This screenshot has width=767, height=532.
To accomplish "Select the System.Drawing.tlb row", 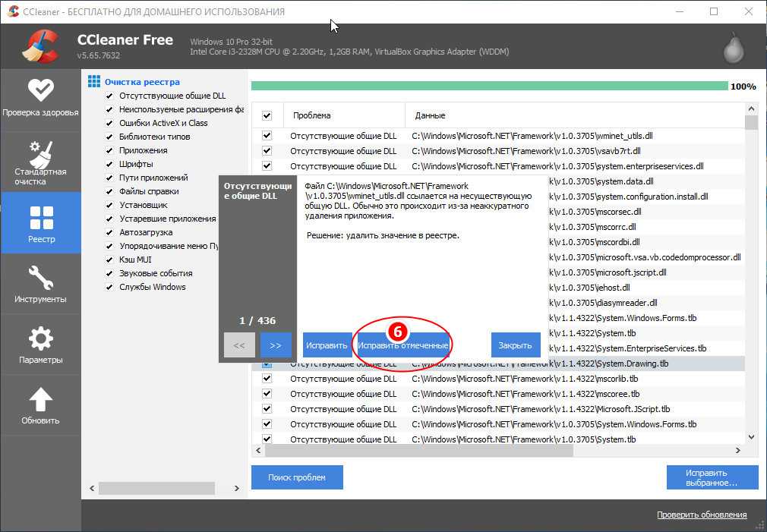I will 498,364.
